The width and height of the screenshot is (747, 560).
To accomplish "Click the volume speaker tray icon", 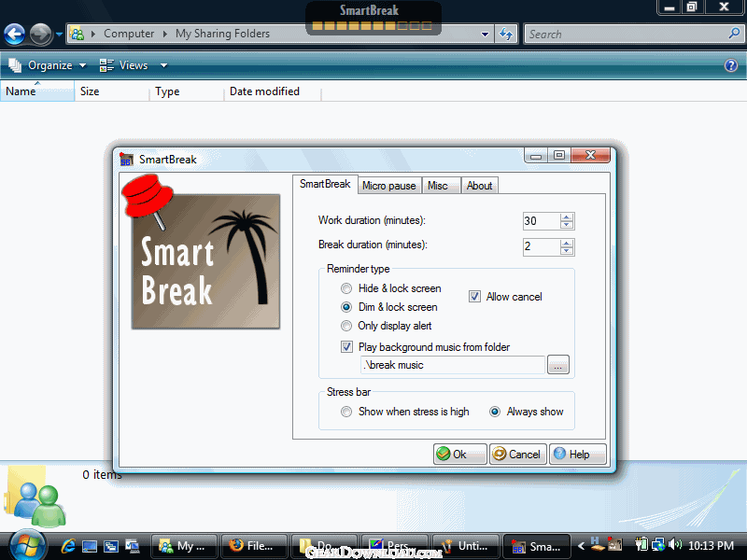I will click(x=675, y=544).
